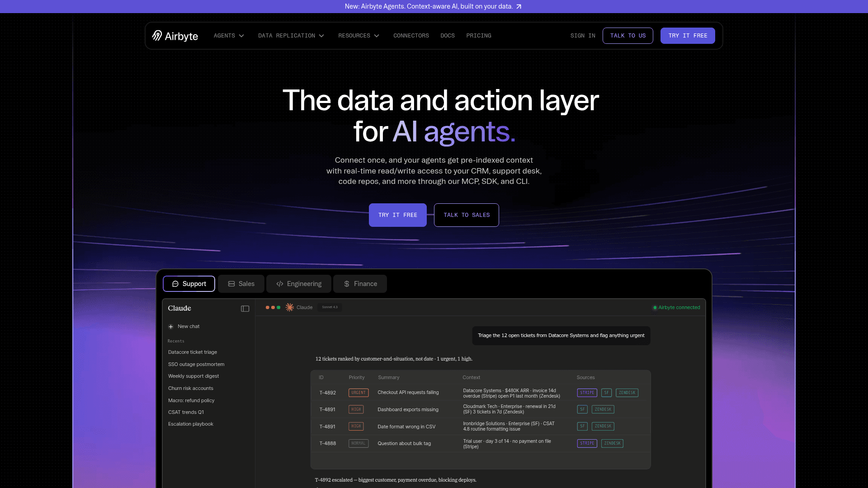Click the Claude heading in the sidebar
Image resolution: width=868 pixels, height=488 pixels.
click(179, 308)
